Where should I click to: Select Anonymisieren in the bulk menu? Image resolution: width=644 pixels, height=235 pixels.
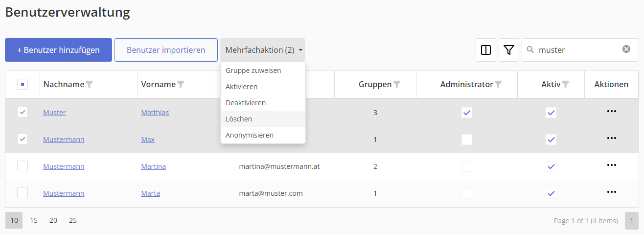(250, 135)
